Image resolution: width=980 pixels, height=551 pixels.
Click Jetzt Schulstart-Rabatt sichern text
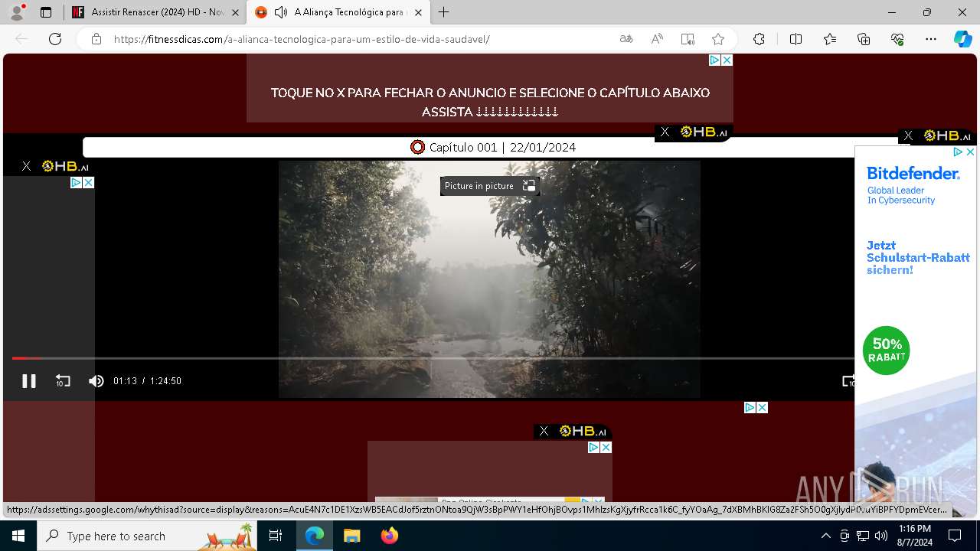918,258
